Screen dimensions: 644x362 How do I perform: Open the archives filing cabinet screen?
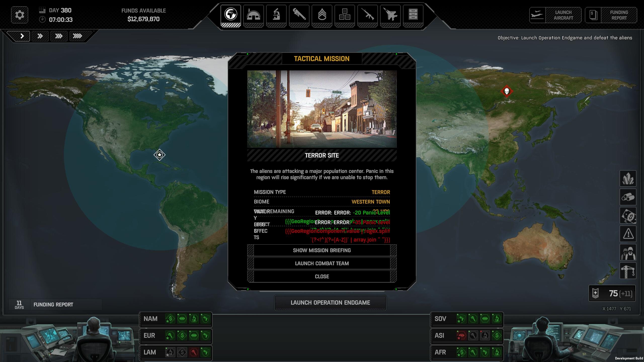point(413,15)
